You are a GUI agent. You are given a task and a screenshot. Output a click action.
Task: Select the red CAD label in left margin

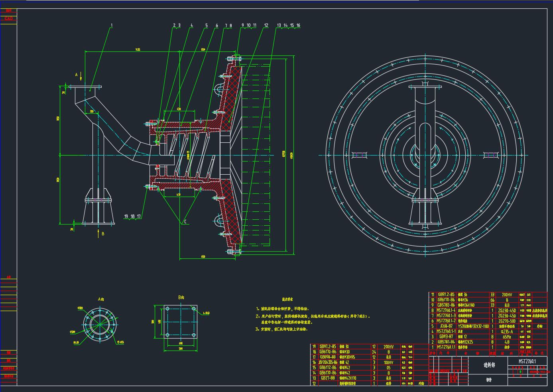(8, 18)
